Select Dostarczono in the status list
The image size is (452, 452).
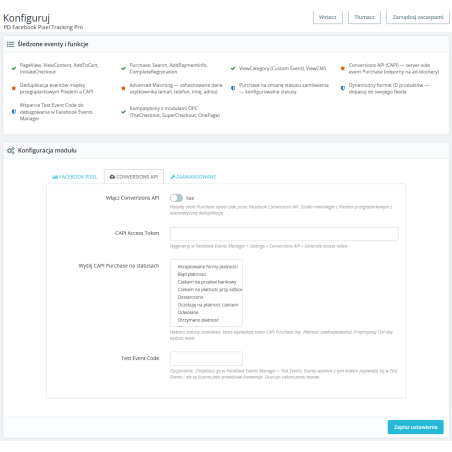pyautogui.click(x=190, y=297)
